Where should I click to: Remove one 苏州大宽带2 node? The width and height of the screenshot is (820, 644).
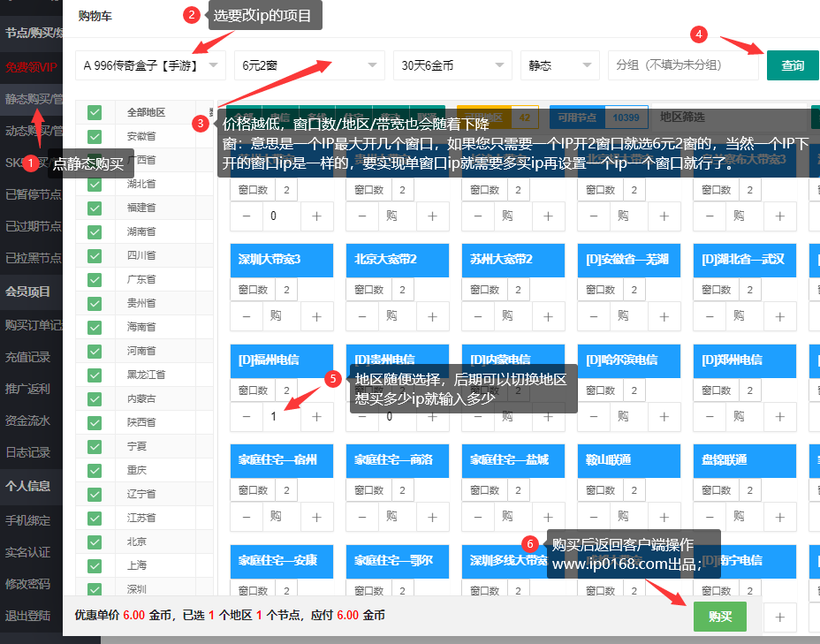(x=478, y=316)
